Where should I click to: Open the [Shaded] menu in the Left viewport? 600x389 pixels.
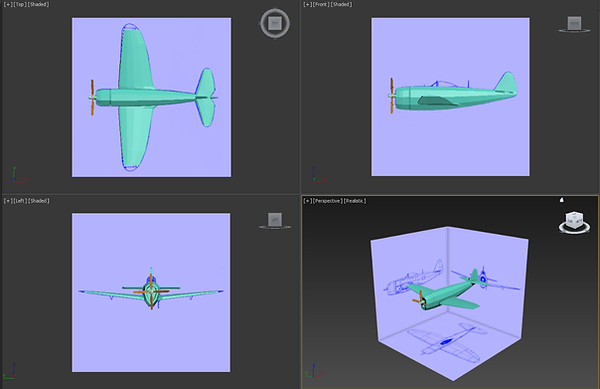coord(39,201)
